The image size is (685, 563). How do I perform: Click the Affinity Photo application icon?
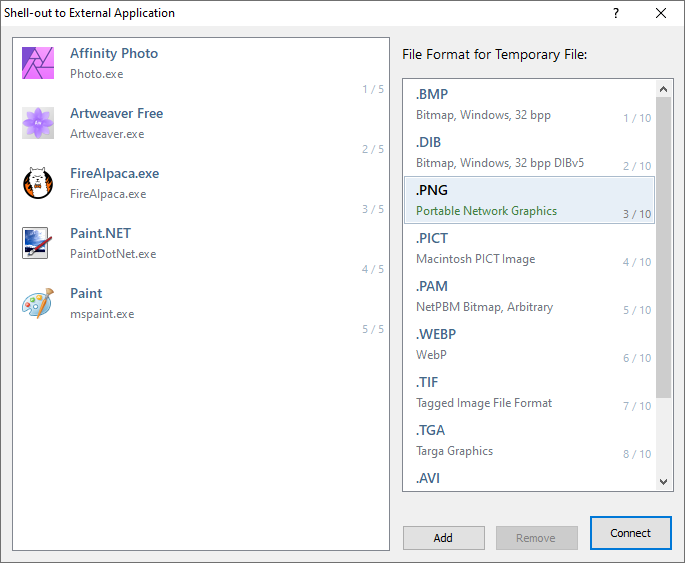tap(37, 63)
